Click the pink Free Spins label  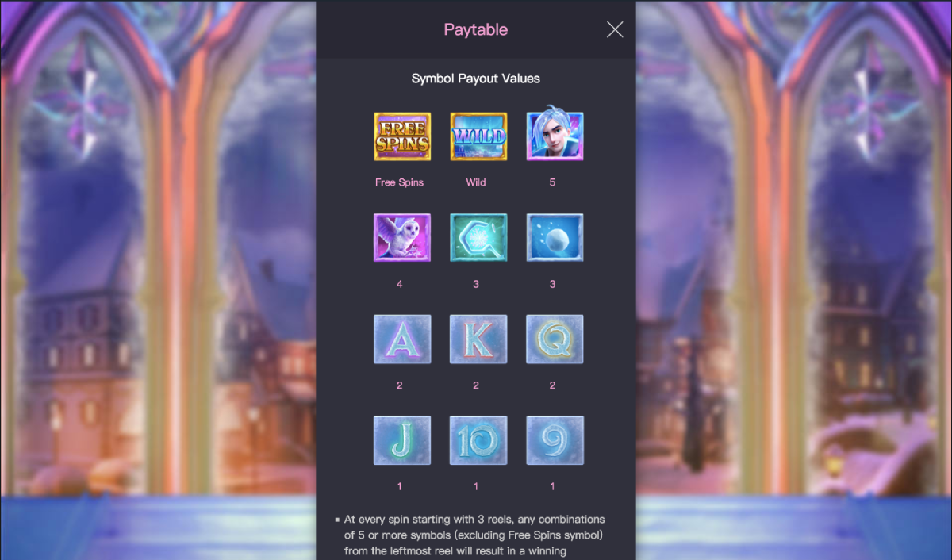pyautogui.click(x=400, y=182)
